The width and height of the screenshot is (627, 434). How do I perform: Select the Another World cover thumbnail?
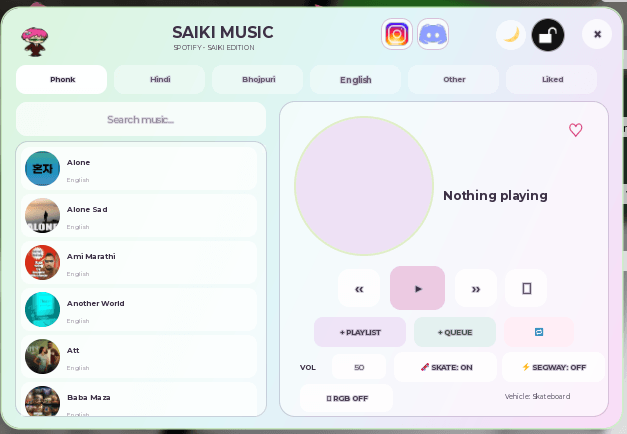42,309
